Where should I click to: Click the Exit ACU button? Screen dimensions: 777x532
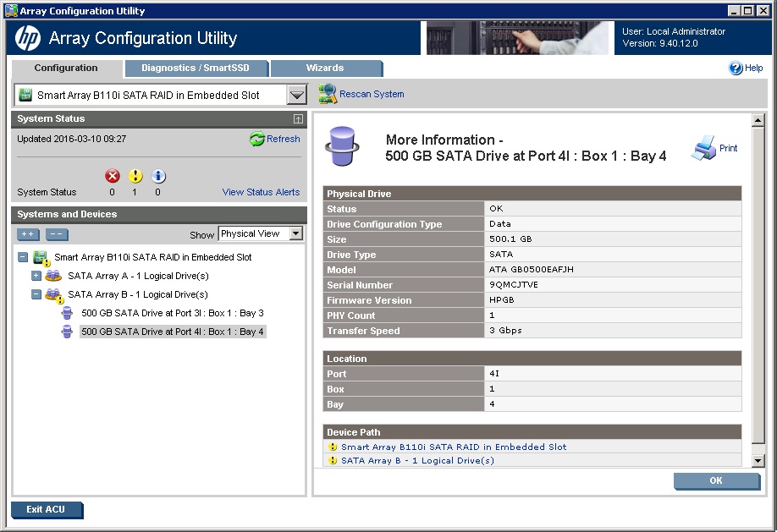46,510
